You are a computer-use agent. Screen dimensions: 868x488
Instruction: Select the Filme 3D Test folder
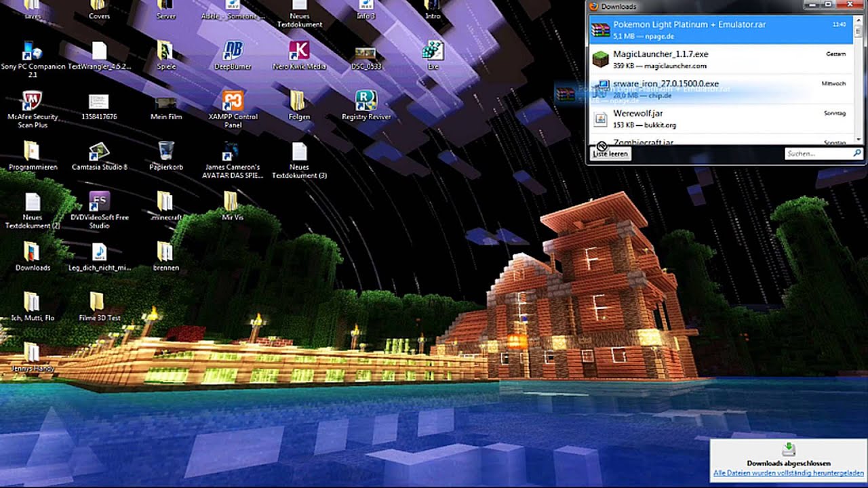99,306
